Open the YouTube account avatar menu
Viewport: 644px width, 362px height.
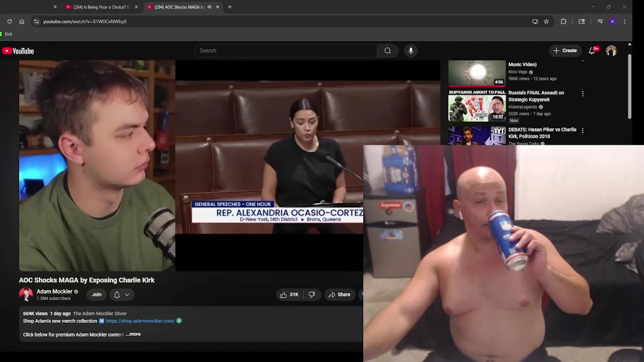[x=611, y=51]
